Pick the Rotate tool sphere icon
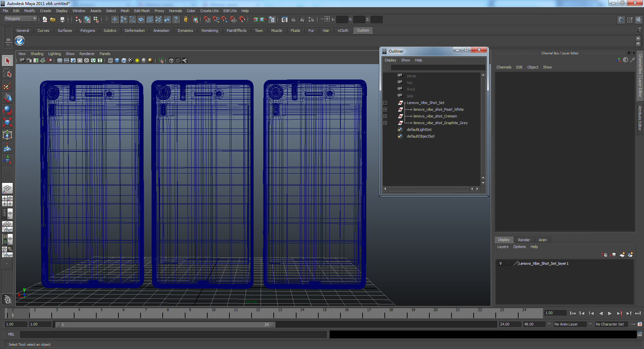The height and width of the screenshot is (349, 644). (7, 110)
